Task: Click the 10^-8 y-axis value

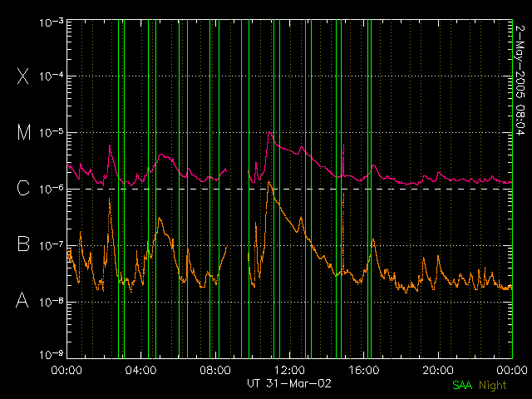Action: pos(52,302)
